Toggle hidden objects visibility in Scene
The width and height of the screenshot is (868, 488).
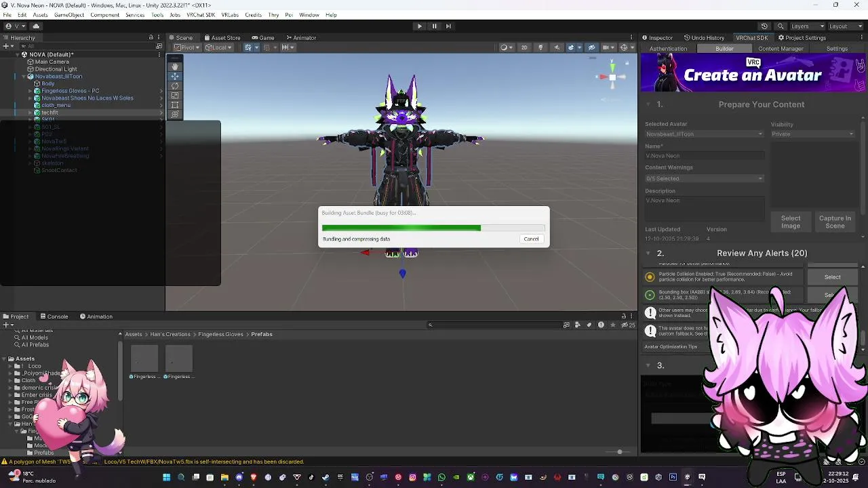(592, 47)
